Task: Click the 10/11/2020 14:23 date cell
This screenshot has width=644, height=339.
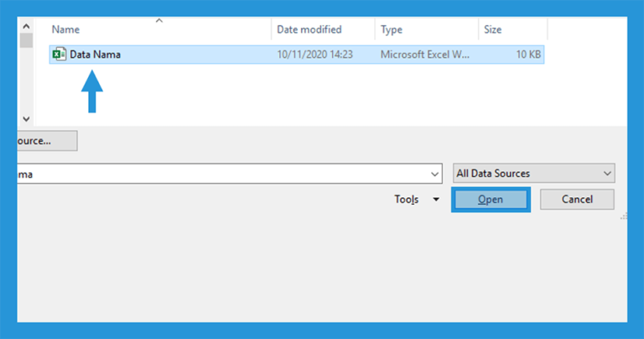Action: click(x=314, y=55)
